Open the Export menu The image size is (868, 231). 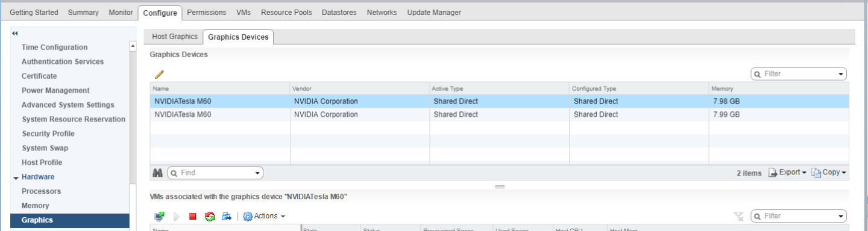[787, 173]
